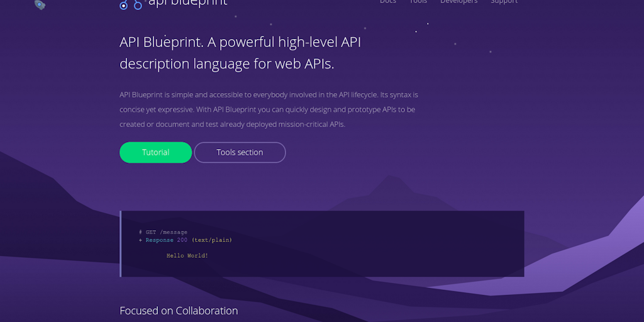
Task: Click 'description language for web APIs.' heading line
Action: pos(226,64)
